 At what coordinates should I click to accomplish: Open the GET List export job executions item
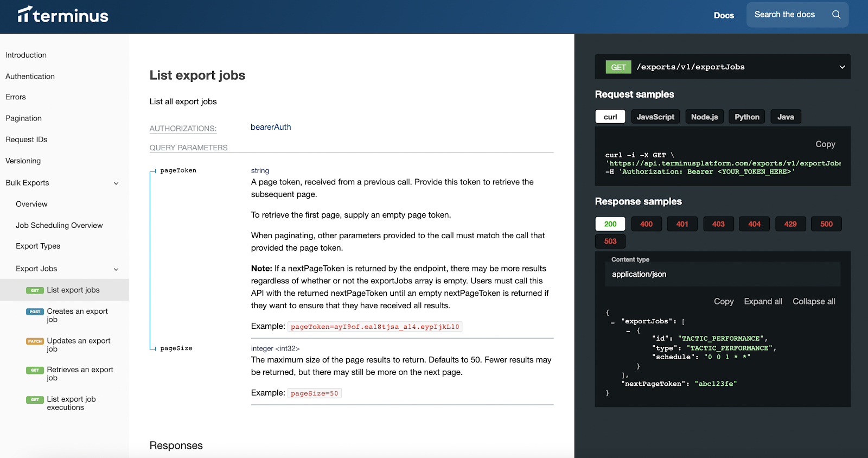62,403
